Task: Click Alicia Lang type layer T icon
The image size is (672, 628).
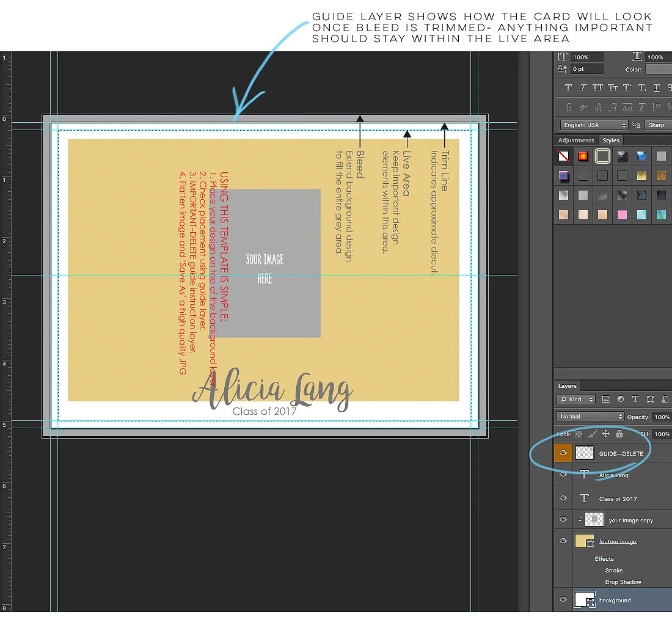Action: pos(584,474)
